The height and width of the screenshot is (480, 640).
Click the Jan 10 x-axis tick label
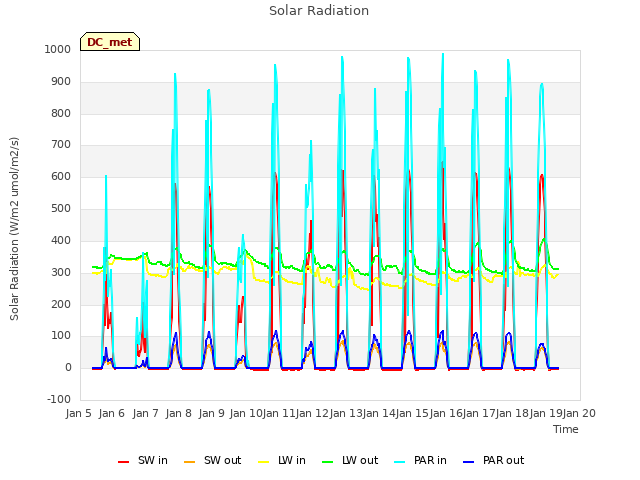click(x=246, y=413)
